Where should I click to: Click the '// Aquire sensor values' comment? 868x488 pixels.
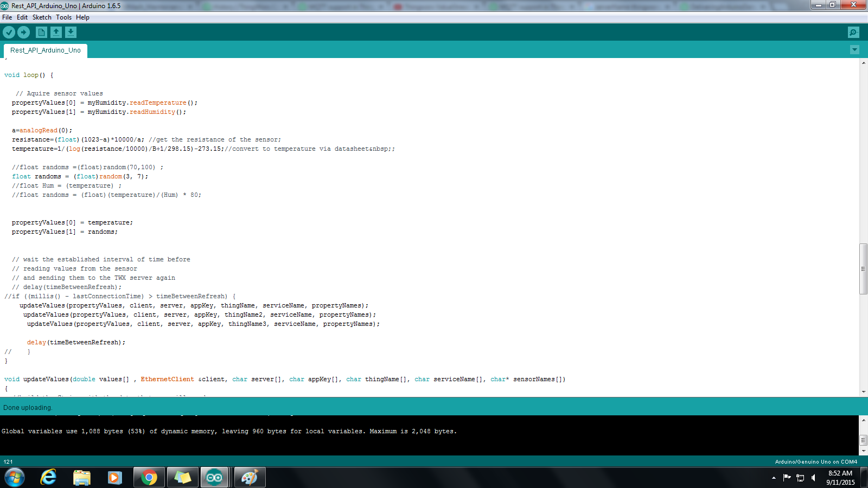[59, 94]
